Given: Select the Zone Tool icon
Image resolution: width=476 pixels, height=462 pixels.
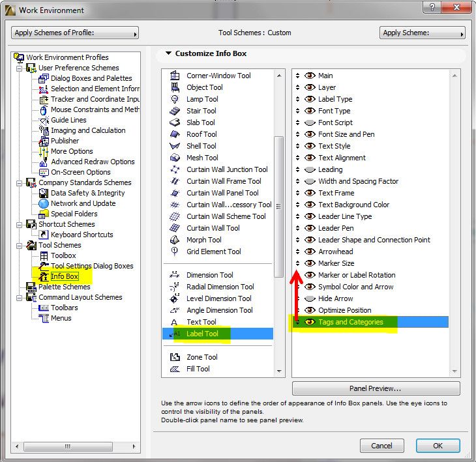Looking at the screenshot, I should (175, 357).
